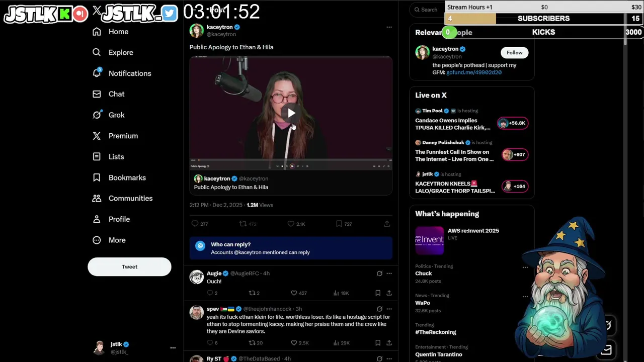Open Lists in sidebar
The width and height of the screenshot is (644, 362).
point(109,157)
